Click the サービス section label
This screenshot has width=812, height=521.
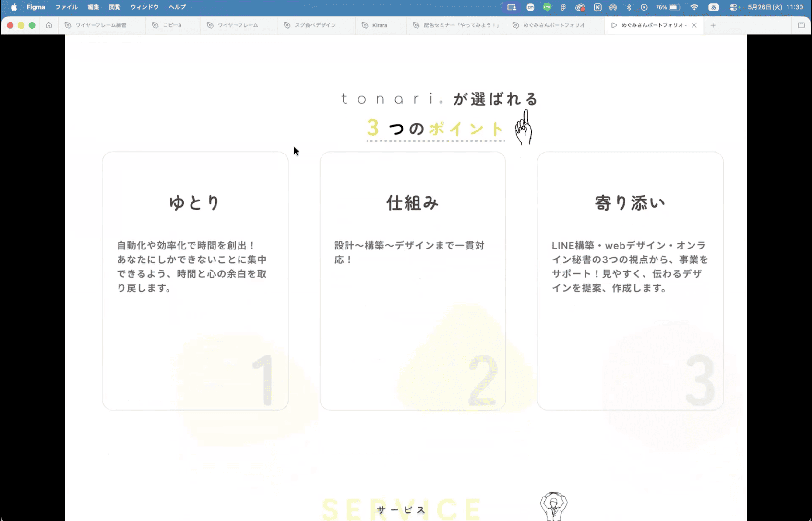402,510
